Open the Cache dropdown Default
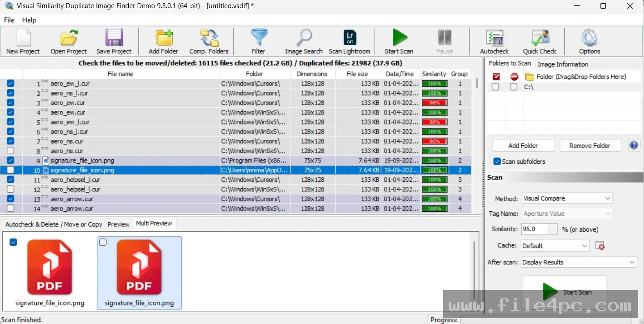 (x=555, y=246)
